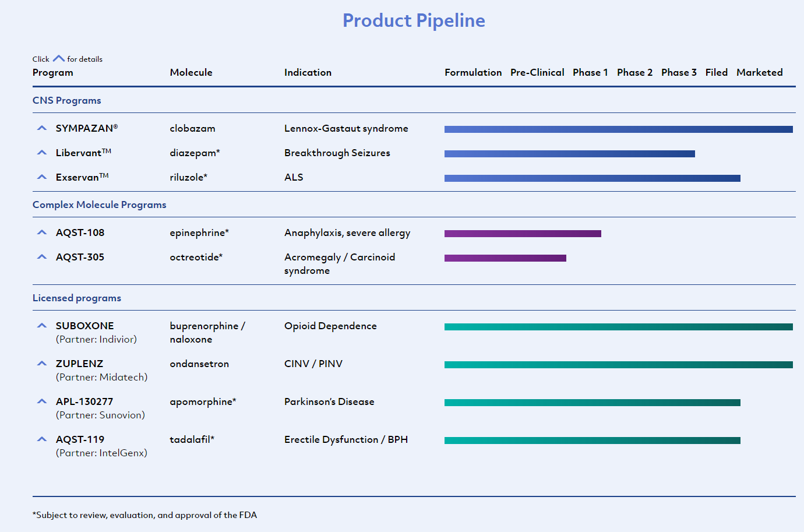Expand AQST-108 epinephrine details chevron
Image resolution: width=804 pixels, height=532 pixels.
click(42, 232)
